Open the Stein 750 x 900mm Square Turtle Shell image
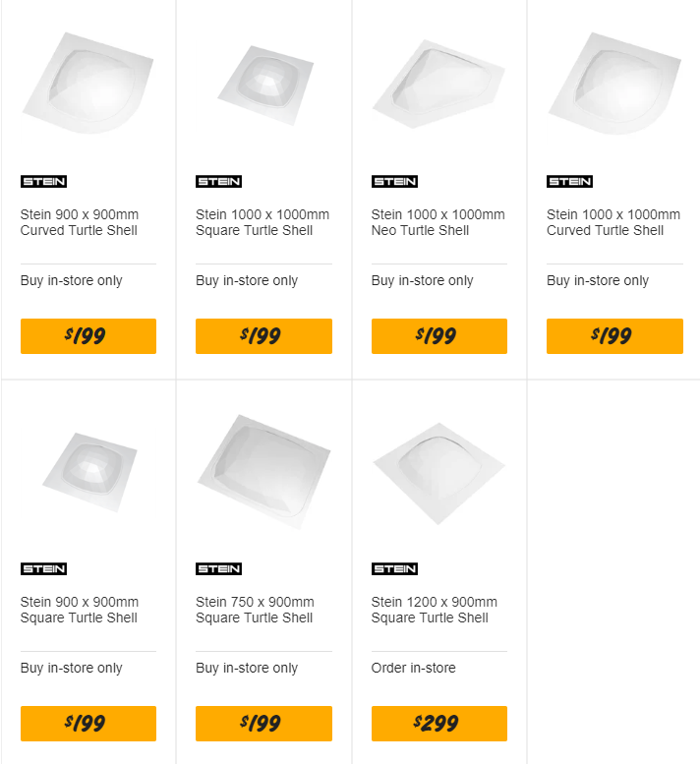This screenshot has height=764, width=700. (263, 472)
